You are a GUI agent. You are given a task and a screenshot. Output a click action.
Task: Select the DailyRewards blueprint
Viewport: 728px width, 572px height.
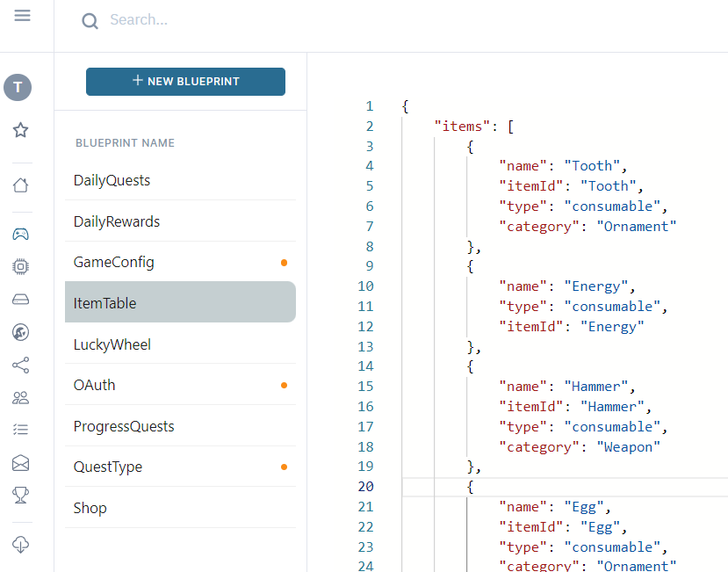click(180, 221)
